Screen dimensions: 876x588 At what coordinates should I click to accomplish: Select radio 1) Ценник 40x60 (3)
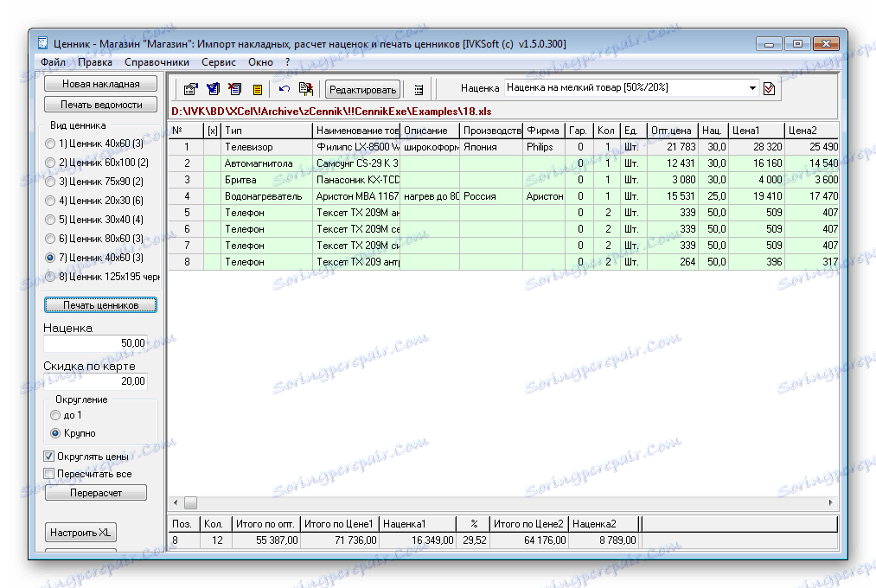[50, 144]
